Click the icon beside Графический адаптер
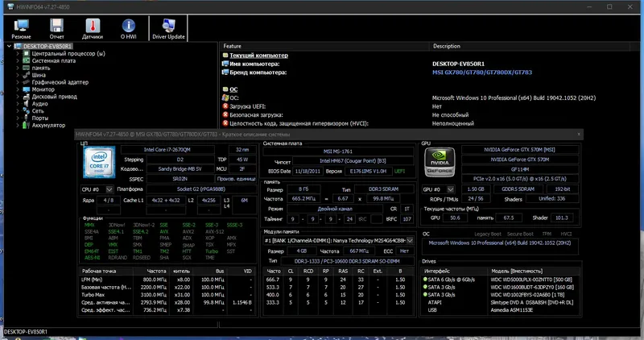The width and height of the screenshot is (644, 340). pyautogui.click(x=27, y=82)
